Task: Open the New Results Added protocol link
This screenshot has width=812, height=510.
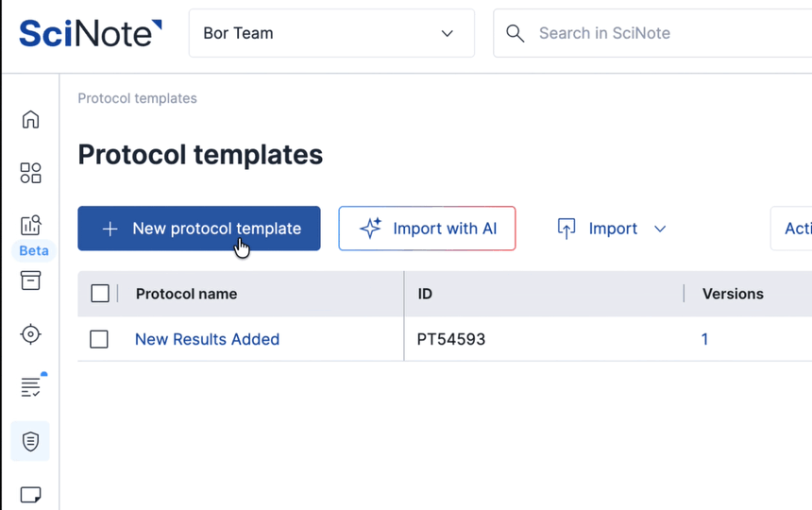Action: coord(207,339)
